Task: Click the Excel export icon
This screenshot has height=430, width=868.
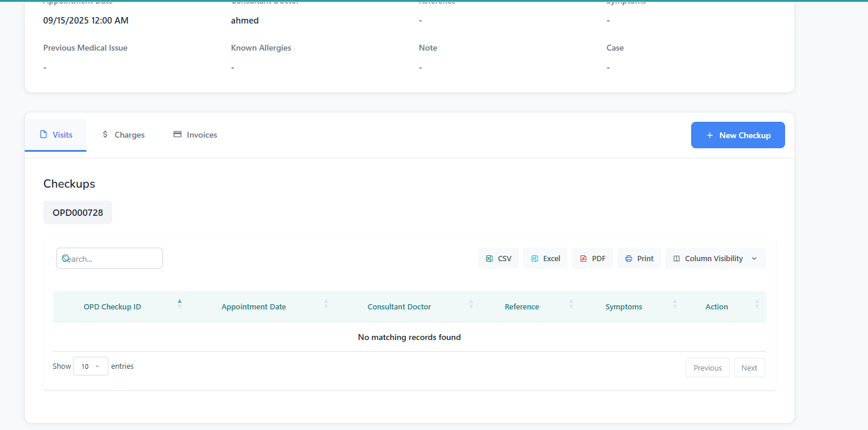Action: (x=534, y=259)
